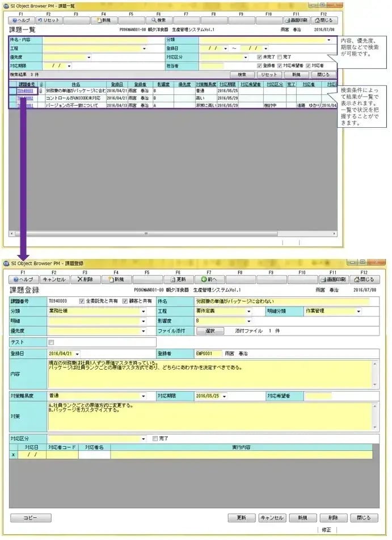The height and width of the screenshot is (540, 392).
Task: Click the ヘルプ toolbar icon in 課題一覧 window
Action: tap(20, 20)
